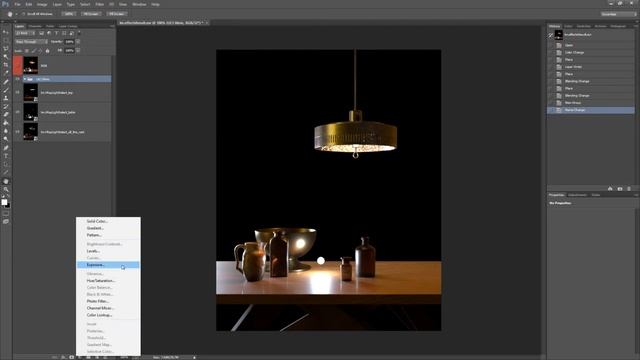Select the Healing Brush tool
Viewport: 640px width, 360px height.
pos(6,82)
